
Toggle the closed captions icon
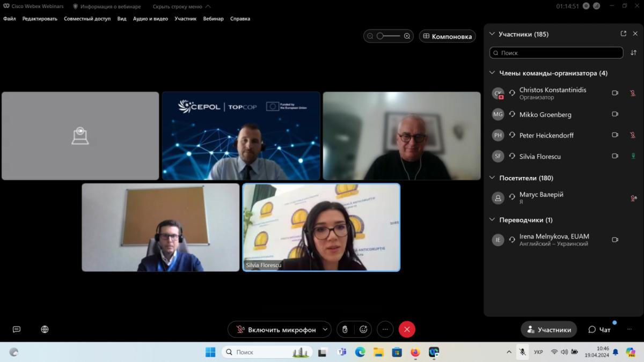pos(17,329)
